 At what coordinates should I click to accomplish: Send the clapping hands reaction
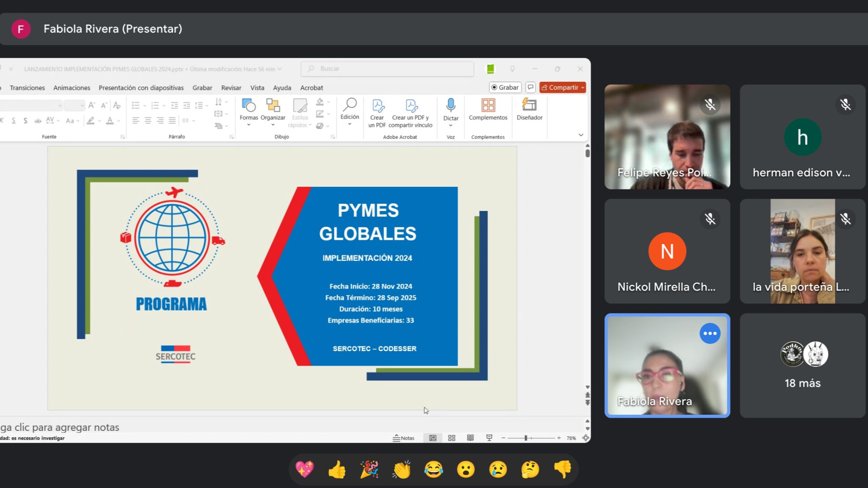(x=401, y=469)
